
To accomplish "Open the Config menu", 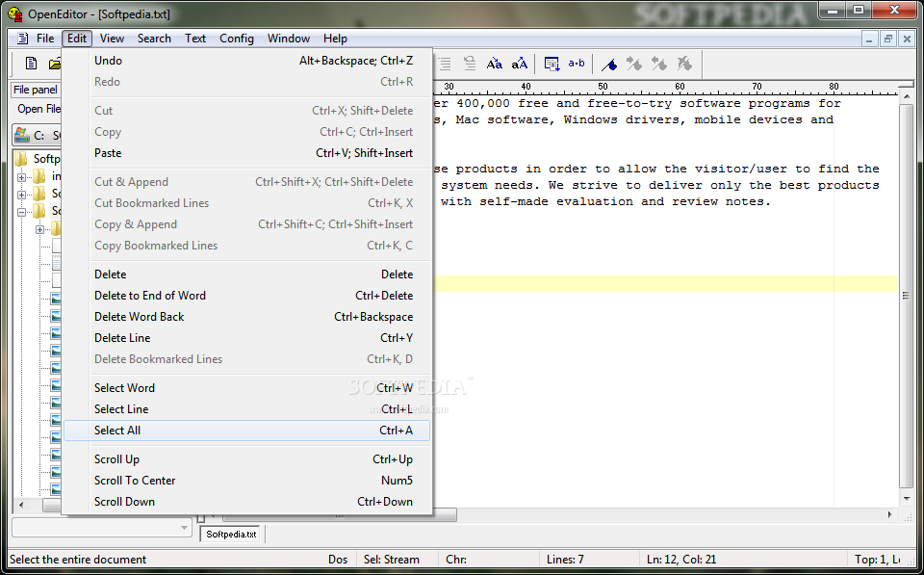I will [237, 39].
